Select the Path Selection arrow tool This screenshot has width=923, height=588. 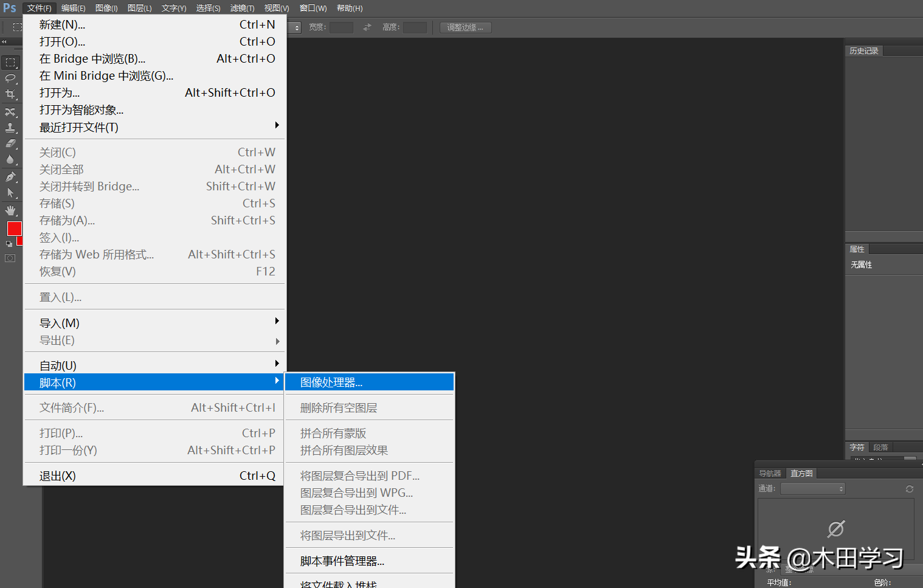(x=10, y=193)
